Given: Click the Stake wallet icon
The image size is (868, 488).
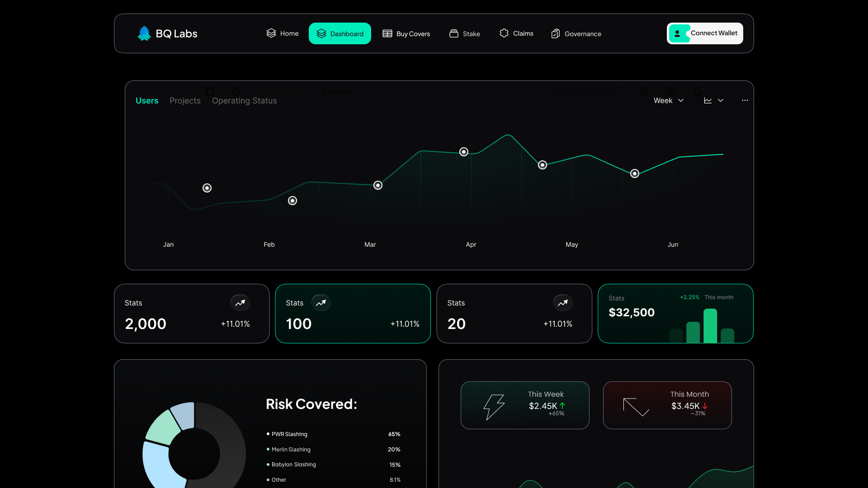Looking at the screenshot, I should coord(453,33).
